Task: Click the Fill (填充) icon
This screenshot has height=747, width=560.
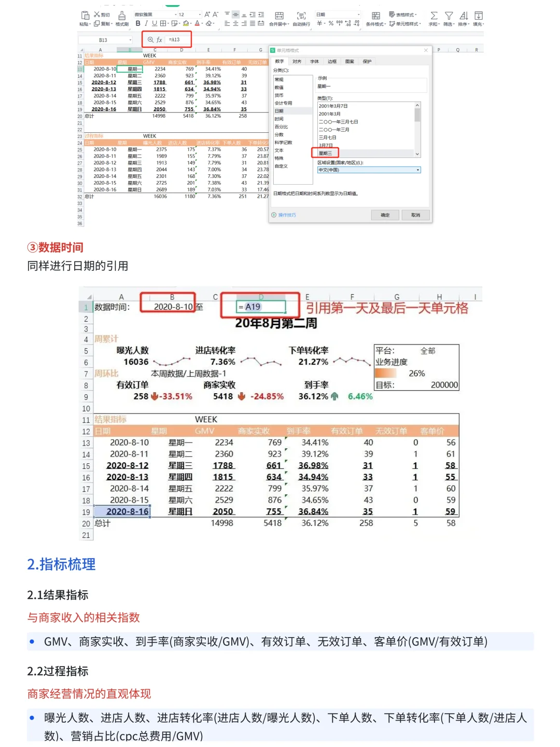Action: click(479, 19)
